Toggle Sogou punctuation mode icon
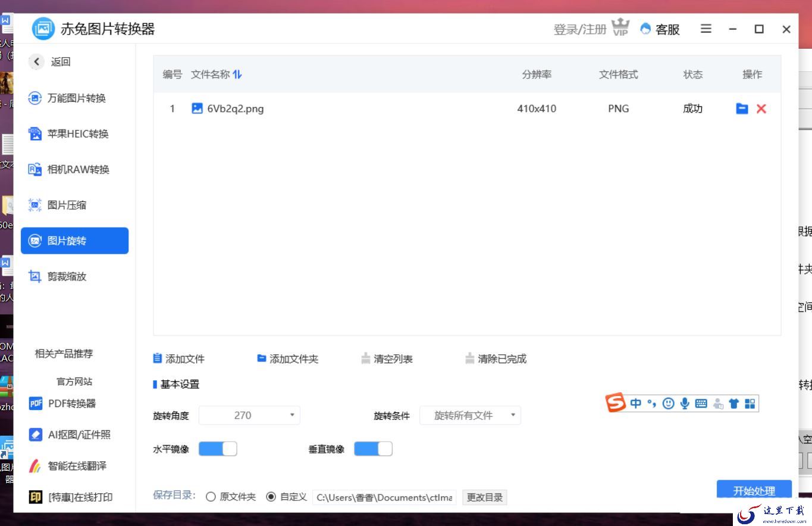 pyautogui.click(x=652, y=404)
